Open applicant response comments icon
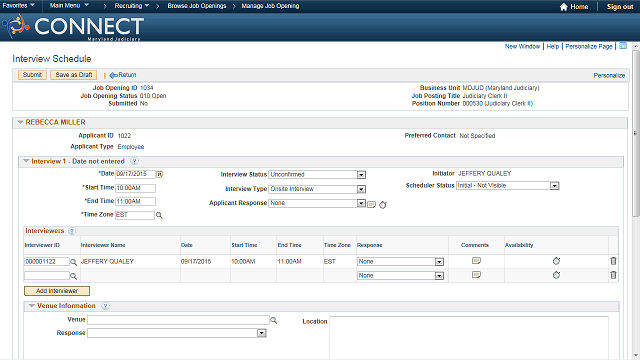This screenshot has width=640, height=360. coord(371,204)
